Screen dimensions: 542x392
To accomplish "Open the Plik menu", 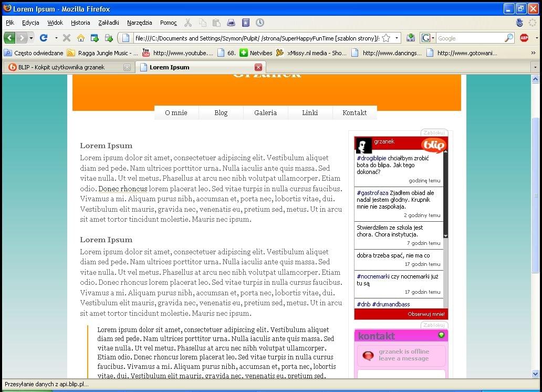I will point(10,23).
